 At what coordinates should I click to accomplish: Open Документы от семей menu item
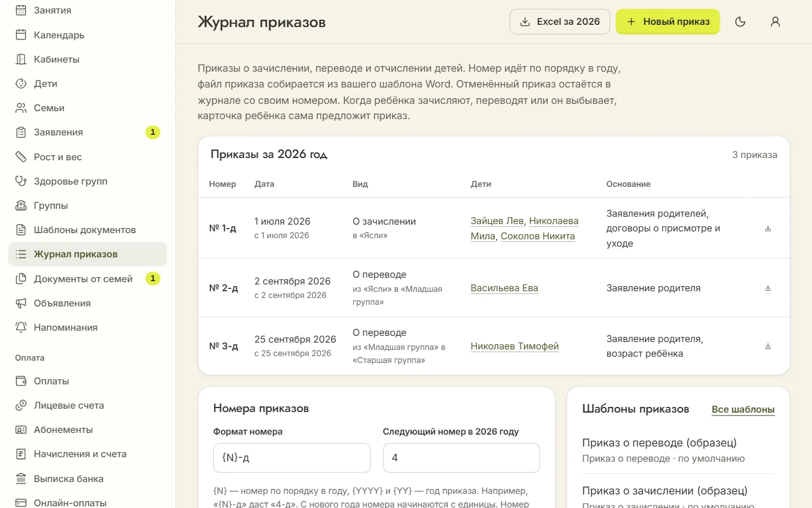[x=87, y=279]
